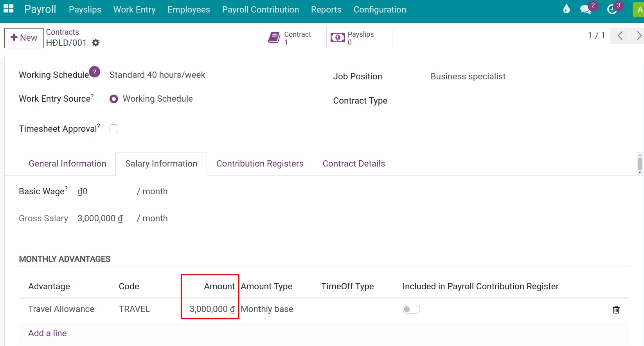Open the Working Schedule dropdown field

pyautogui.click(x=157, y=75)
